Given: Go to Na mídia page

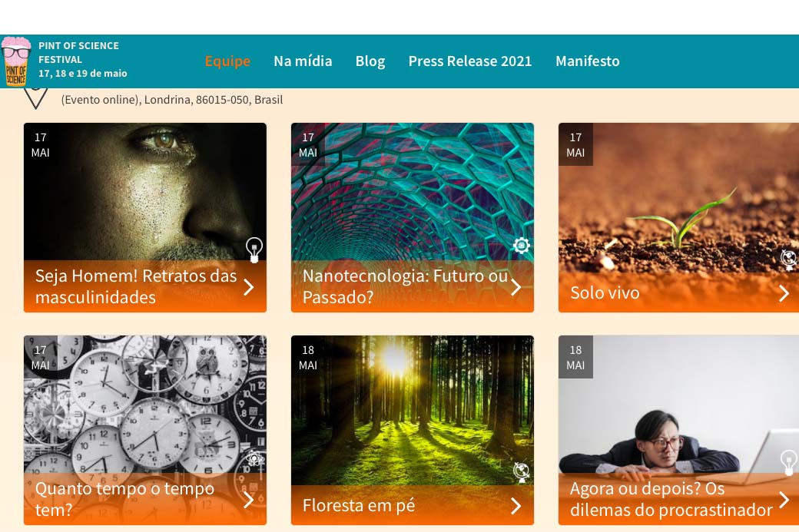Looking at the screenshot, I should point(303,61).
